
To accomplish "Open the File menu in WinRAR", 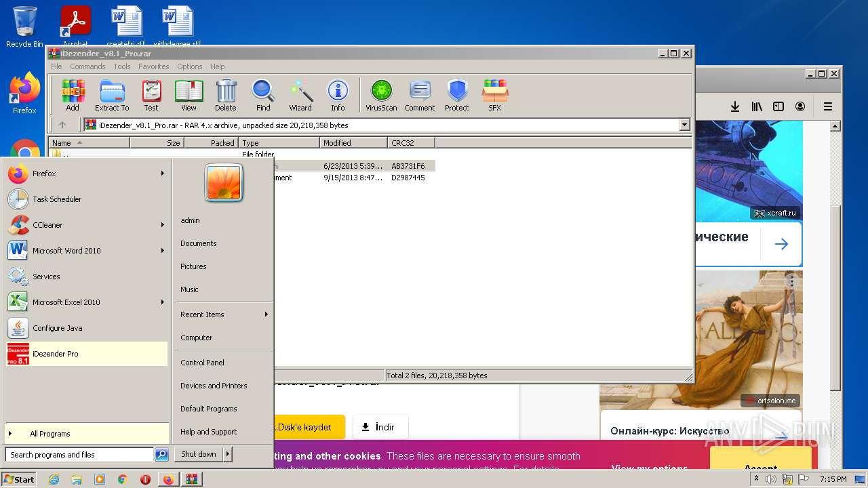I will (x=56, y=66).
